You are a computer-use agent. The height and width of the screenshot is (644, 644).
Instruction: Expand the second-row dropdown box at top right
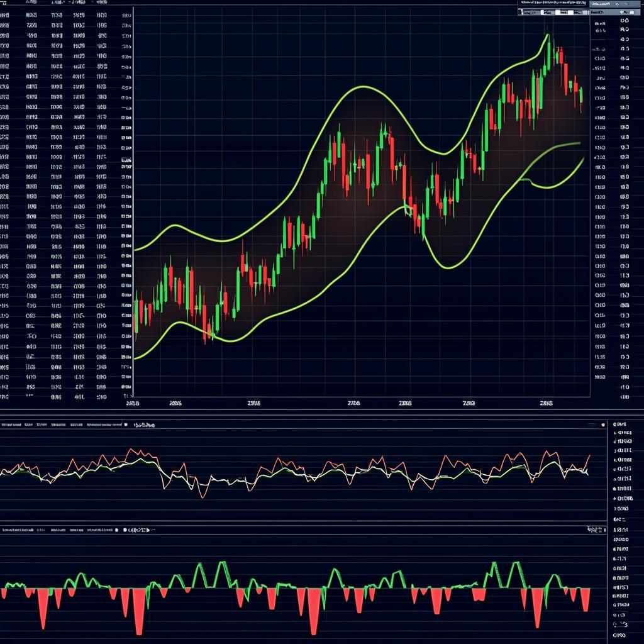pos(623,12)
